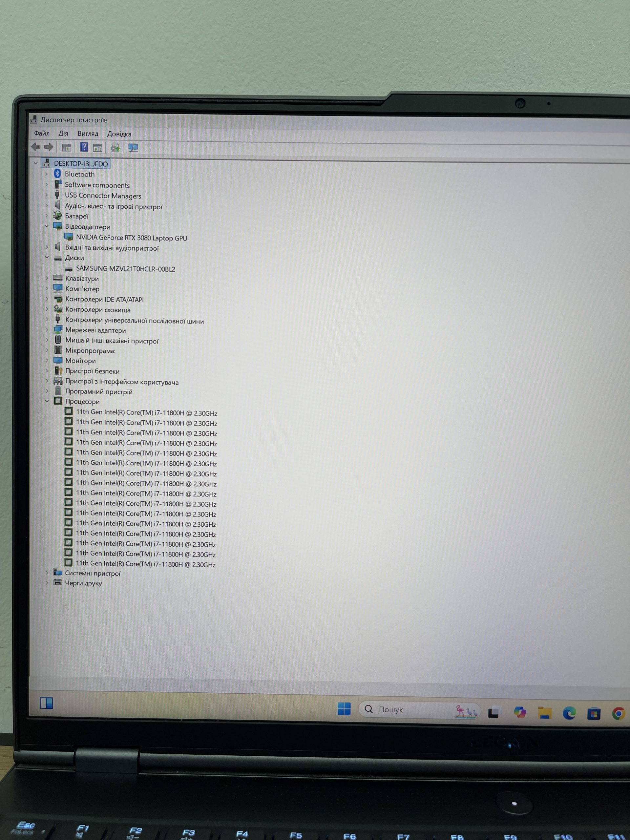630x840 pixels.
Task: Open the Вигляд menu
Action: [x=88, y=134]
